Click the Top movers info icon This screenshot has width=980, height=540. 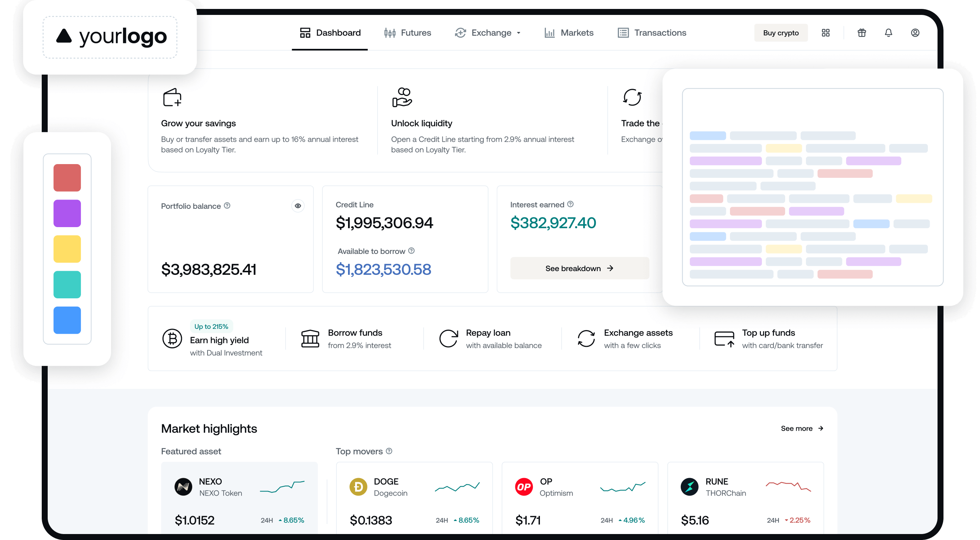389,451
